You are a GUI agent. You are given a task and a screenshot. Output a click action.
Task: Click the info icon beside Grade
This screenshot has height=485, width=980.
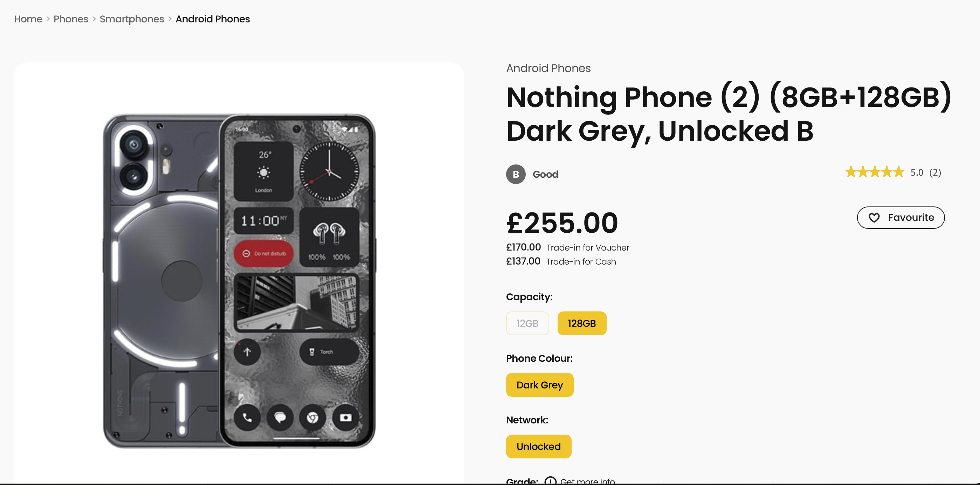click(550, 481)
